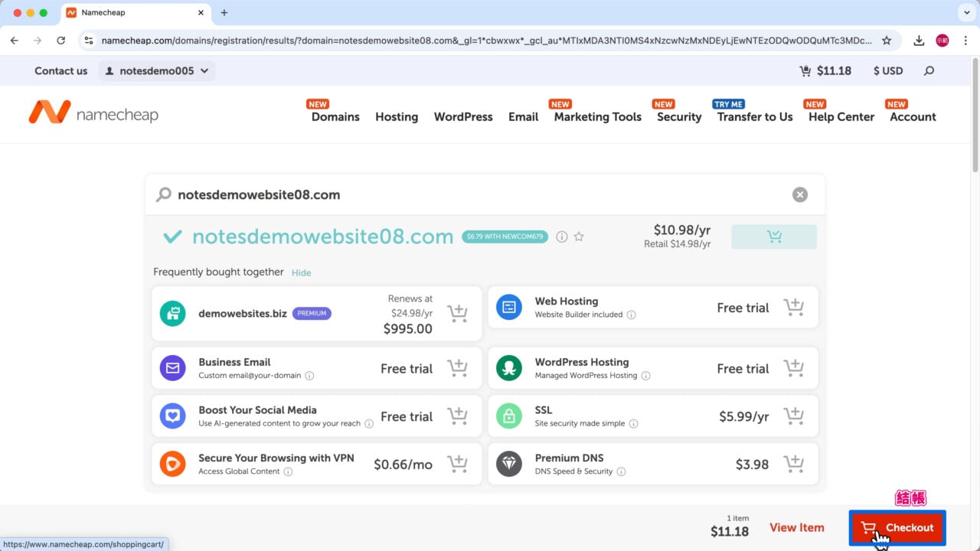
Task: Open info icon beside notesdemowebsite08.com
Action: click(x=561, y=237)
